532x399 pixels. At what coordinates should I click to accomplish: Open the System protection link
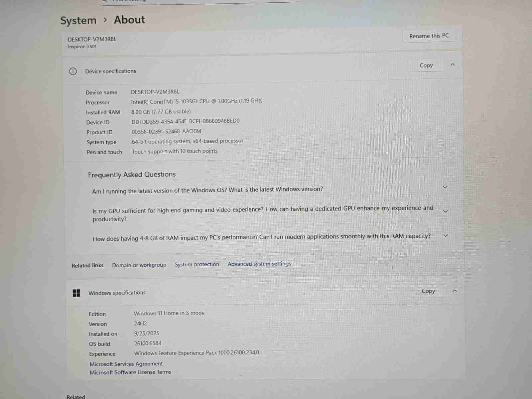tap(197, 264)
